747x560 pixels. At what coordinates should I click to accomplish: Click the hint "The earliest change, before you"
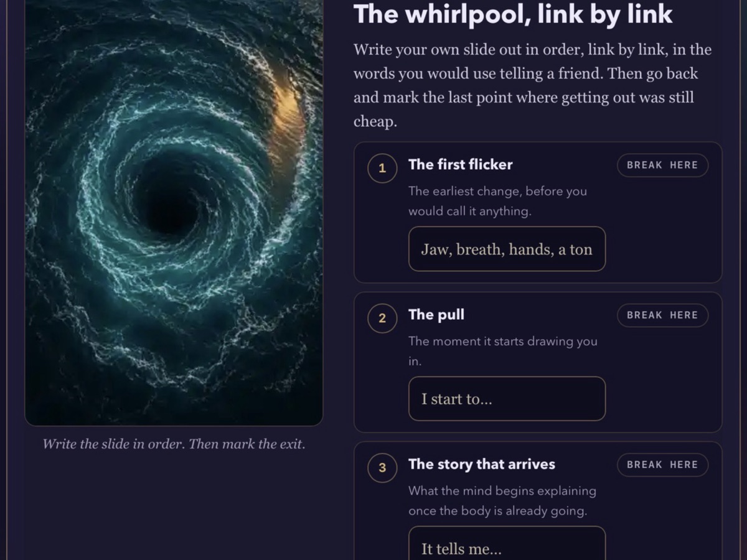coord(497,191)
